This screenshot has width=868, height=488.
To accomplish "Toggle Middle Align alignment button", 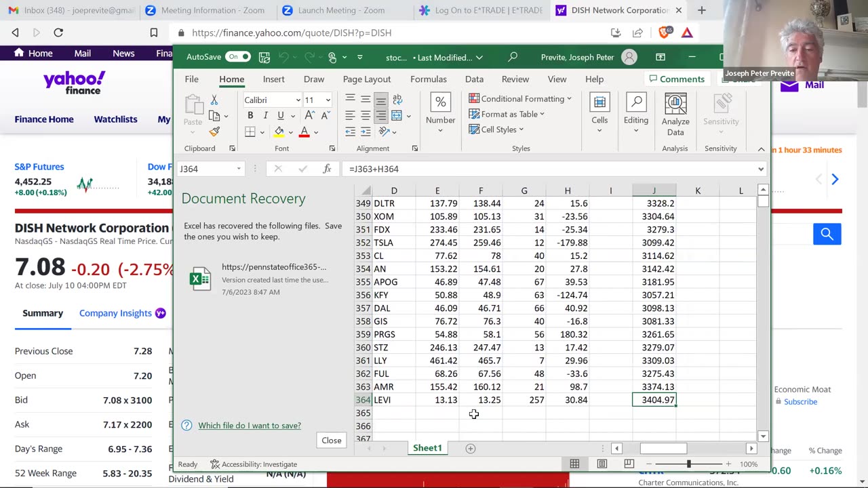I will coord(366,100).
